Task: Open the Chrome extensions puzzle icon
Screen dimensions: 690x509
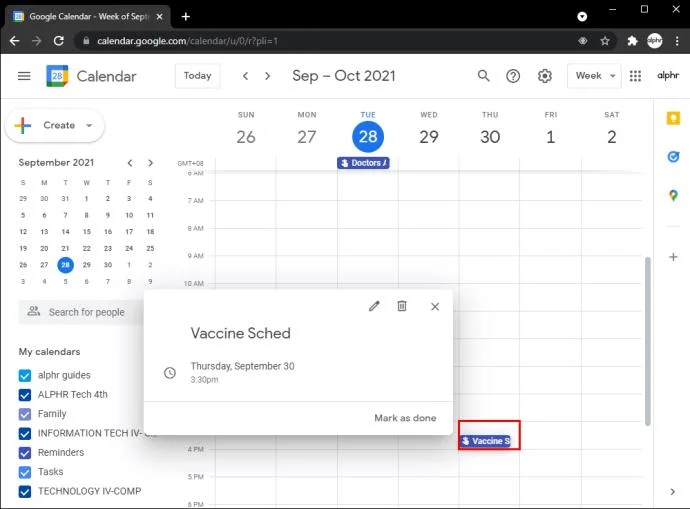Action: [x=632, y=41]
